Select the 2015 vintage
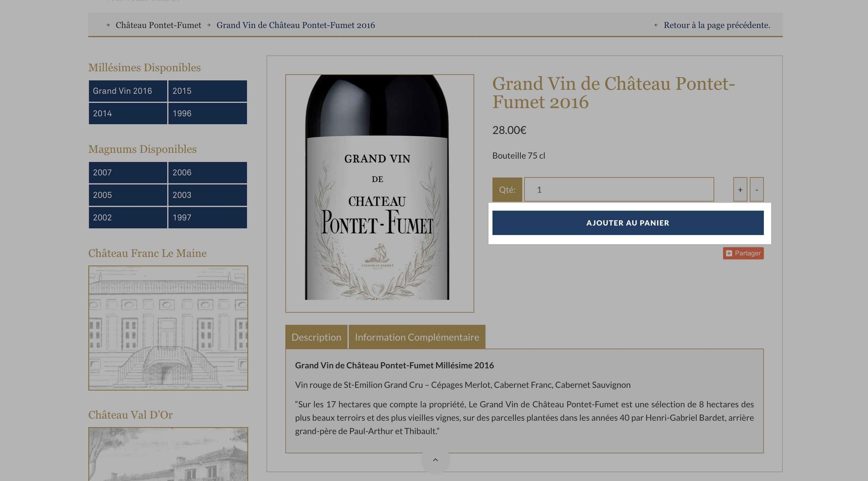 click(208, 91)
